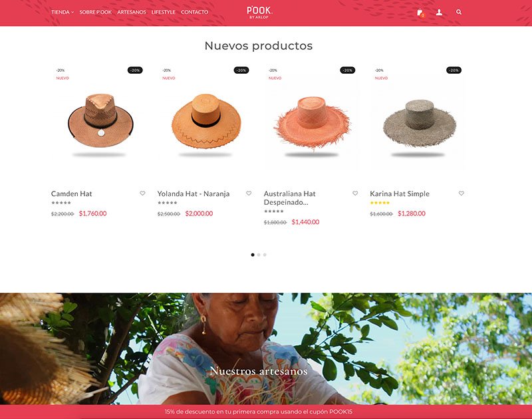Image resolution: width=532 pixels, height=419 pixels.
Task: Toggle wishlist heart for Yolanda Hat - Naranja
Action: [x=249, y=193]
